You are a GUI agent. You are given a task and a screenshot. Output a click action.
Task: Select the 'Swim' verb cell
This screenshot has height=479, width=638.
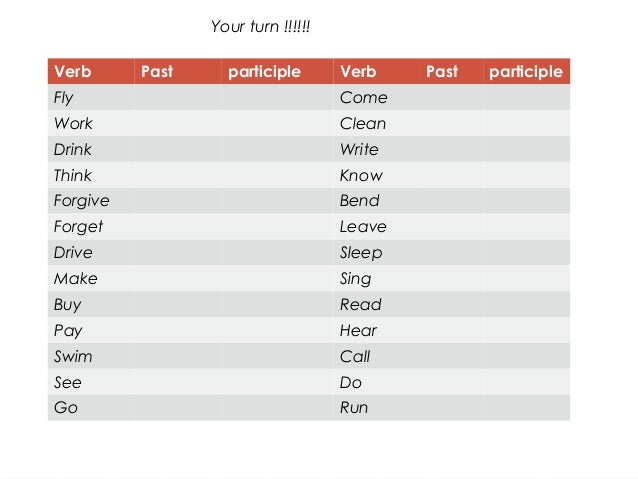click(x=91, y=356)
